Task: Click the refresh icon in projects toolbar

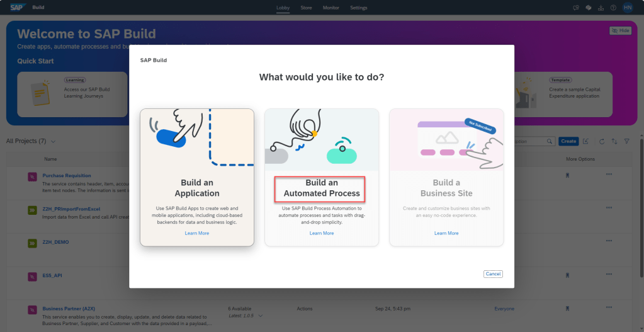Action: coord(602,142)
